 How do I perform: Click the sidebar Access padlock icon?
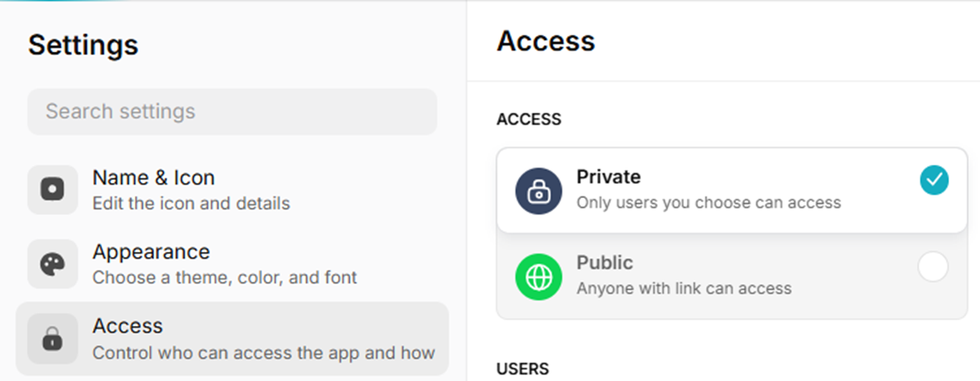point(52,339)
